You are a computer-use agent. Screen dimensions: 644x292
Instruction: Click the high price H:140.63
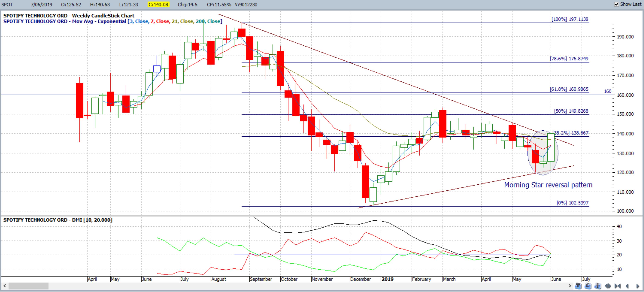coord(100,4)
